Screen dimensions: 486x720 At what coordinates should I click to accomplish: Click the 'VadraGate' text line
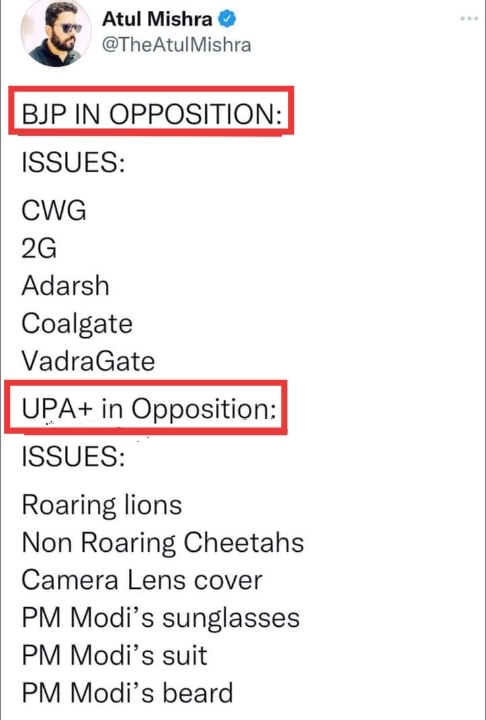tap(88, 361)
